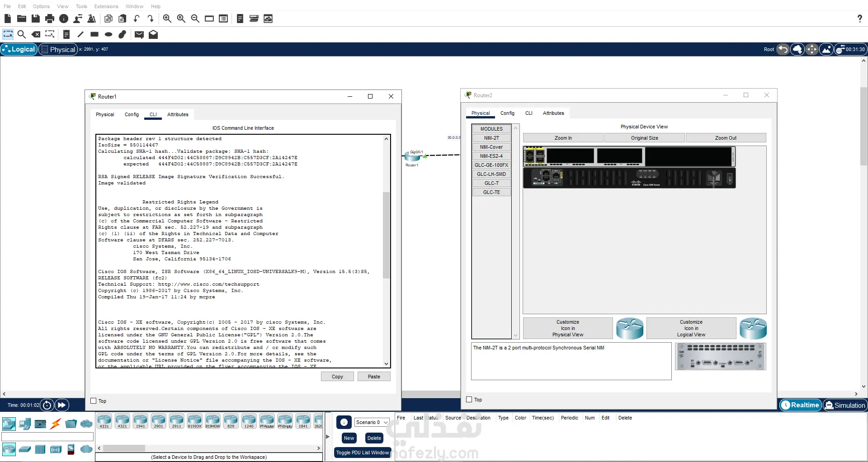The width and height of the screenshot is (868, 462).
Task: Switch to Simulation mode
Action: tap(845, 405)
